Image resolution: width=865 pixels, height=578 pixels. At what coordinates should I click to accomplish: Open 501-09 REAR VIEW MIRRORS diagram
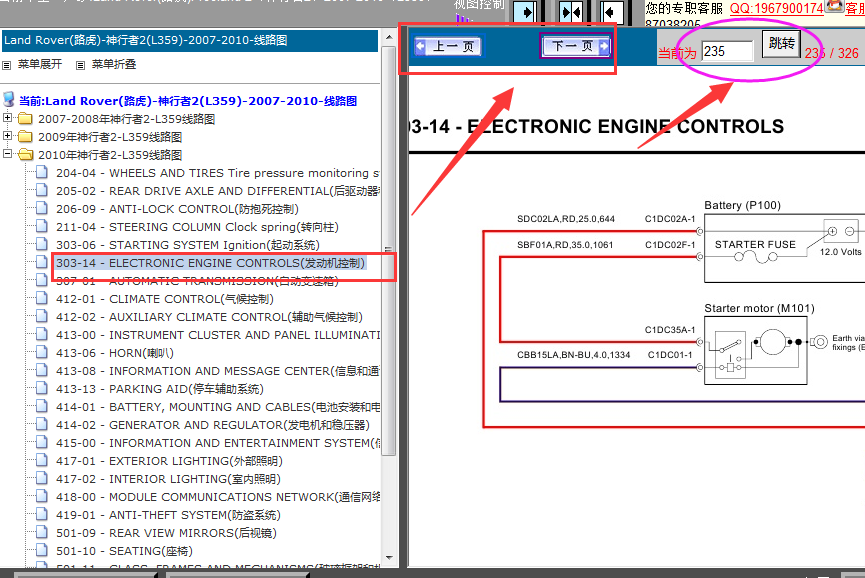(x=166, y=533)
